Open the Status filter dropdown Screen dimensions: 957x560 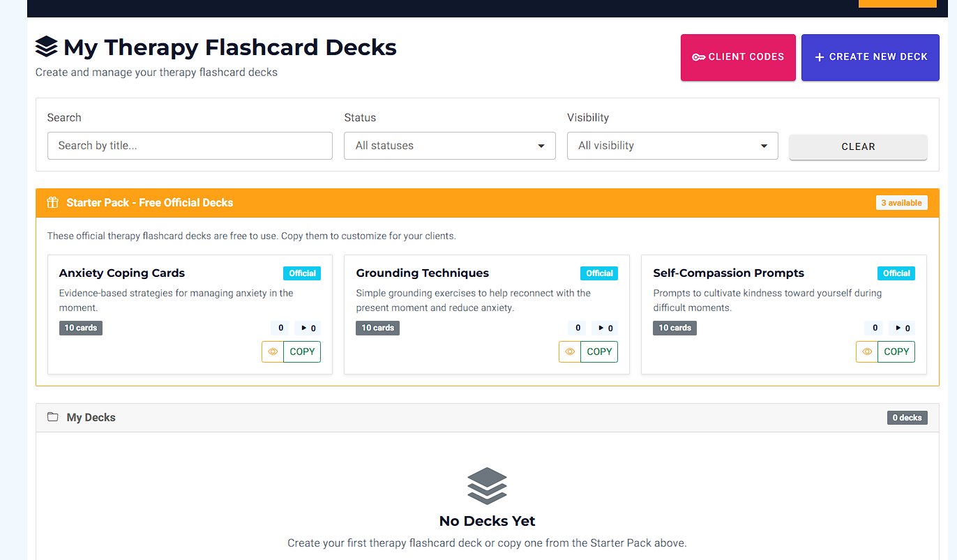(450, 146)
